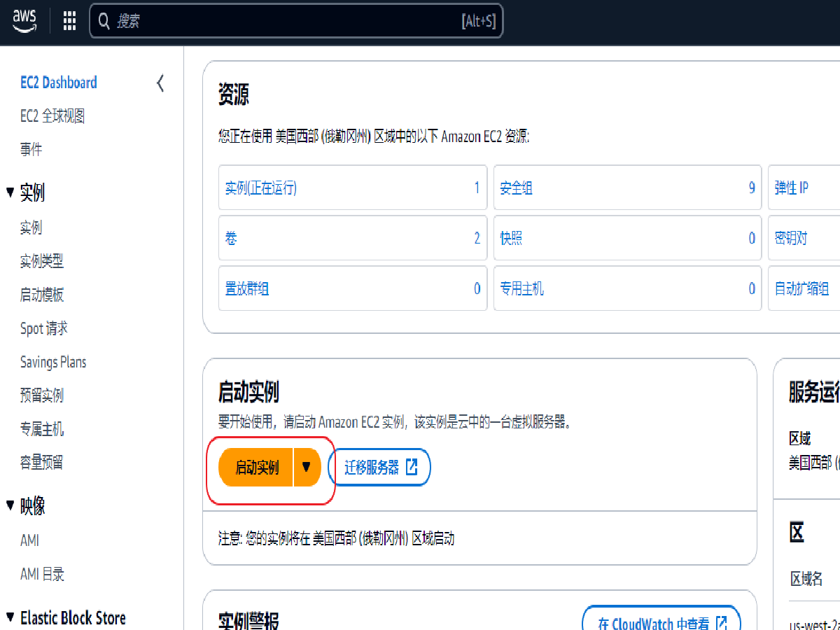The height and width of the screenshot is (630, 840).
Task: Click the AWS logo home icon
Action: point(24,22)
